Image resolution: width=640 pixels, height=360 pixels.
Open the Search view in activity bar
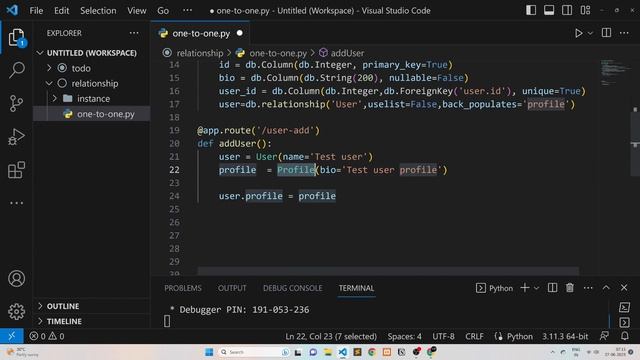16,70
